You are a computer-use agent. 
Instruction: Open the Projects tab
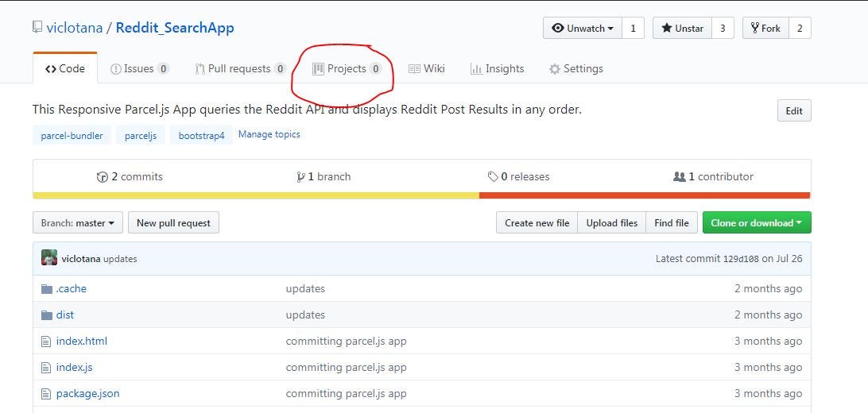coord(347,68)
